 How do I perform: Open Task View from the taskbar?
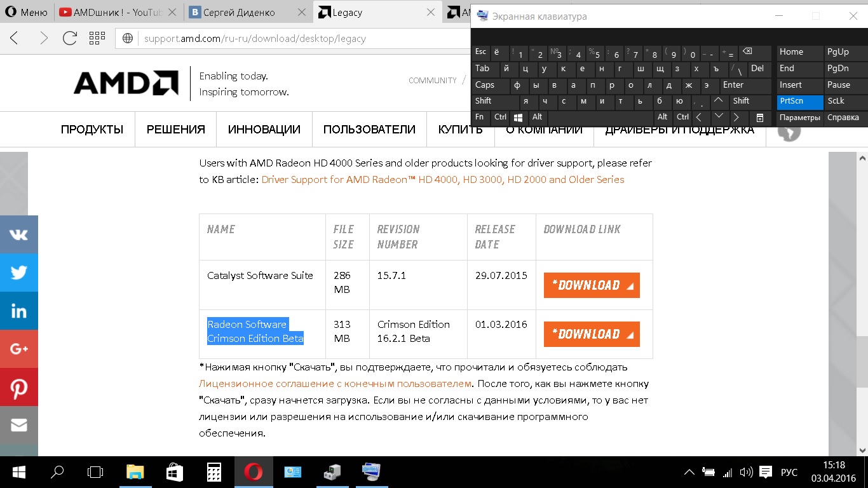95,471
